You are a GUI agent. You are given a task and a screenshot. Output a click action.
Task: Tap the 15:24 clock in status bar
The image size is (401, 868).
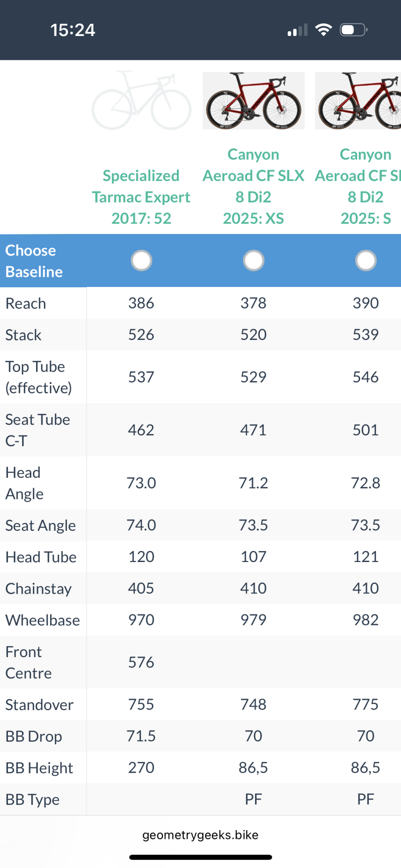click(73, 30)
